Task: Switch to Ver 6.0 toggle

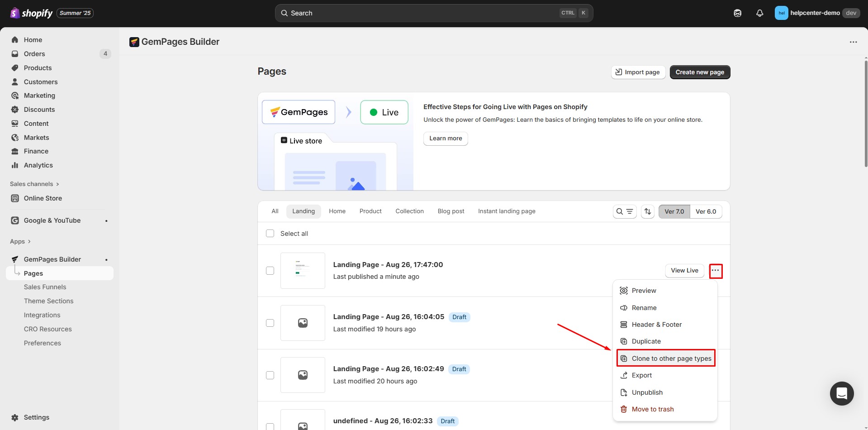Action: pyautogui.click(x=705, y=211)
